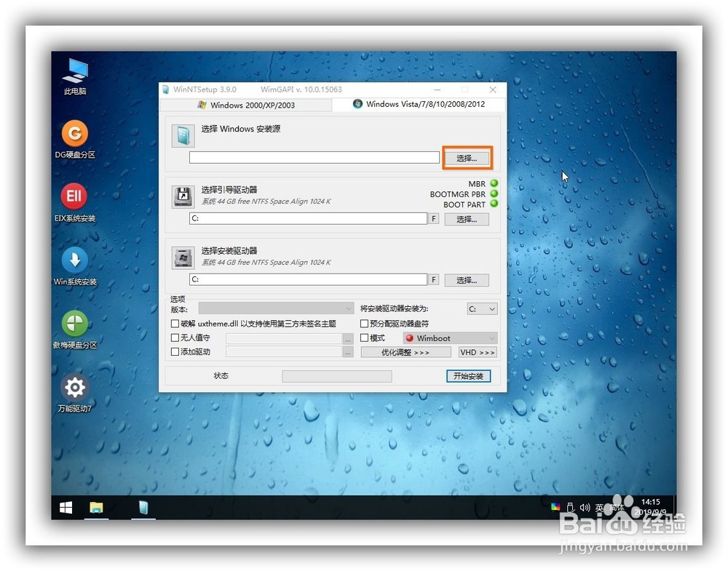Click the MBR green status light

494,183
